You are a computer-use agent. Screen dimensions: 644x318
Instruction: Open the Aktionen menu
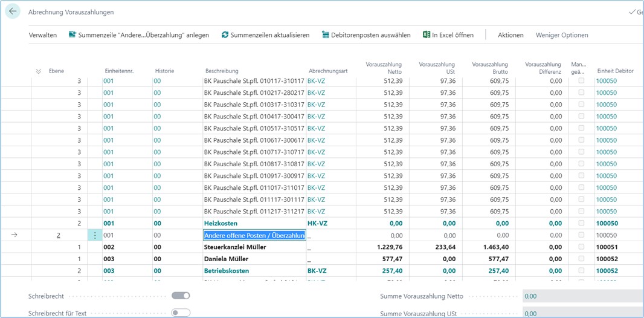click(510, 35)
